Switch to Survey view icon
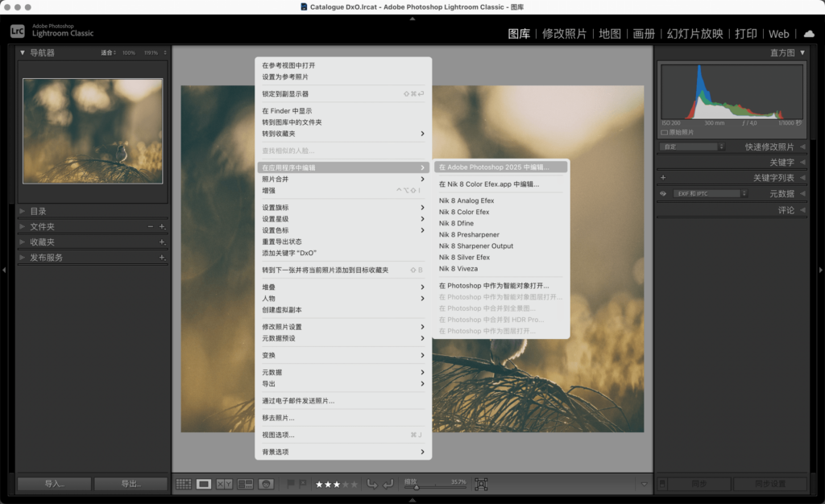825x504 pixels. point(245,484)
